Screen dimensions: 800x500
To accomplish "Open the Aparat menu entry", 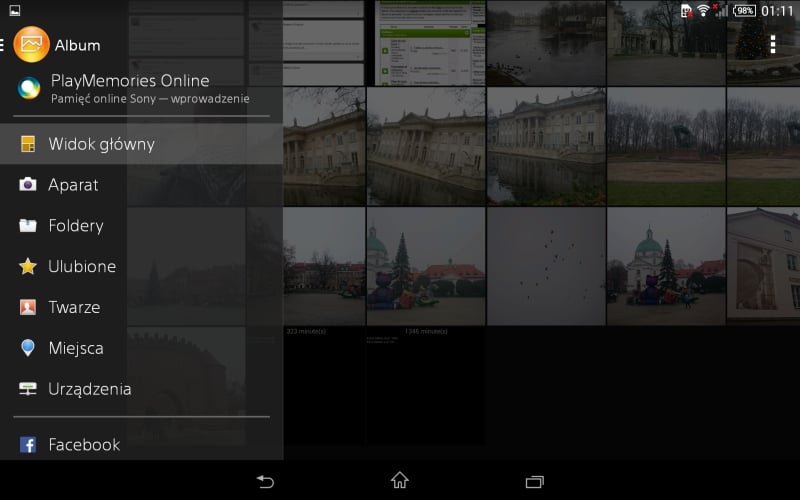I will (141, 185).
